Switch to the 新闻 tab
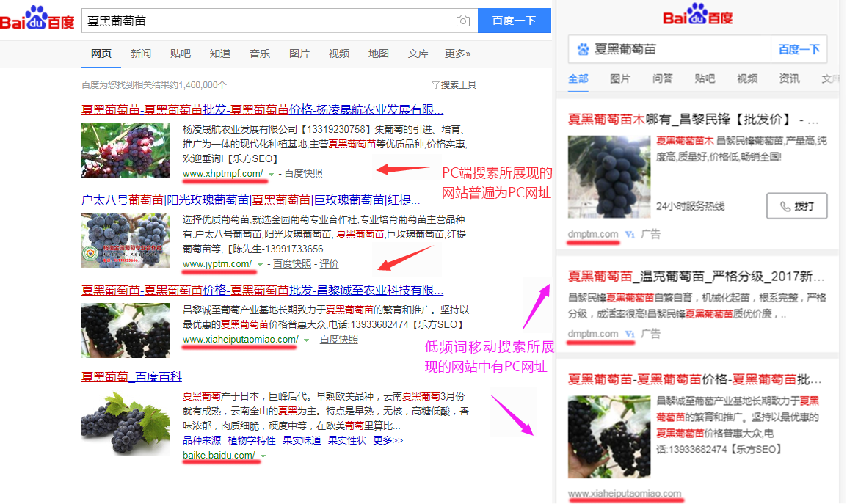 tap(140, 54)
